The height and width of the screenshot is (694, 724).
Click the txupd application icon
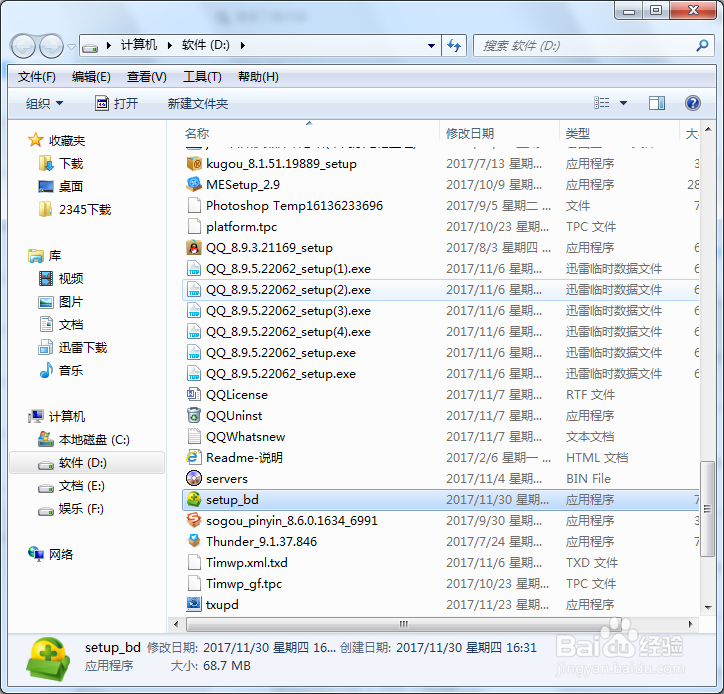[194, 604]
